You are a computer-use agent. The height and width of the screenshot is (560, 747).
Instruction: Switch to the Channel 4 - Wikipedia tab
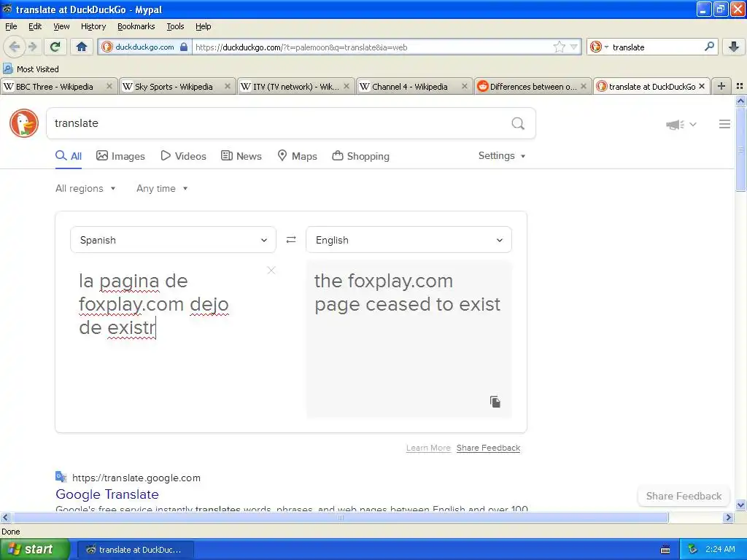pyautogui.click(x=414, y=86)
